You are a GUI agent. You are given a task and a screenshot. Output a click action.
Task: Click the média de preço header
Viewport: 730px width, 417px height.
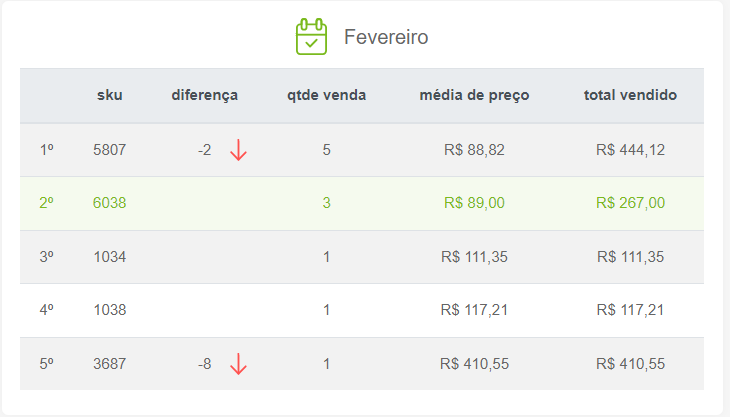click(x=474, y=95)
